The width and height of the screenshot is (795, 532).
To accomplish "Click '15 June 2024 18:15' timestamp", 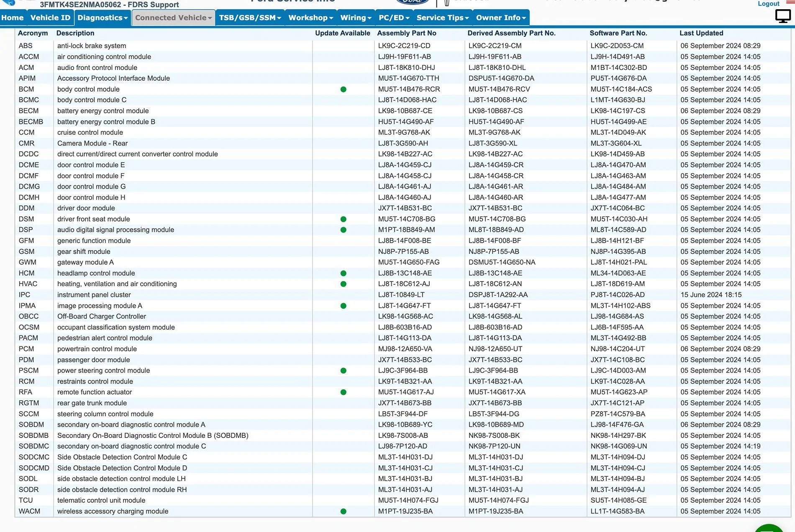I will 711,295.
